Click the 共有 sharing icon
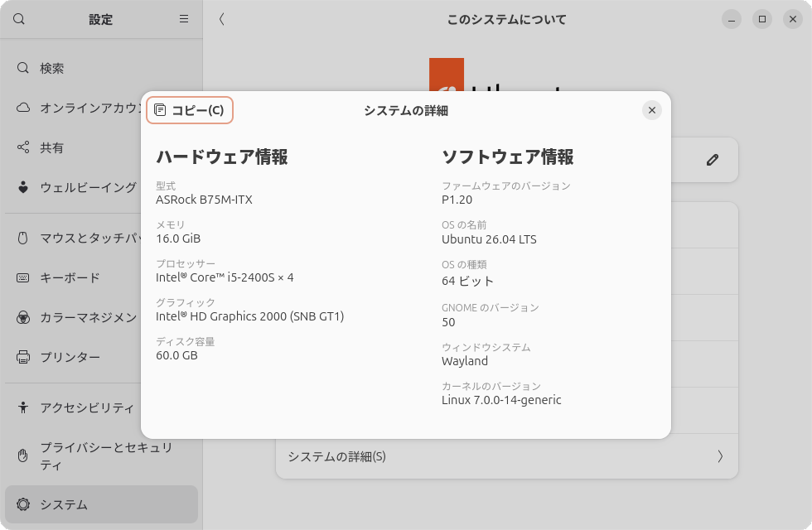This screenshot has width=812, height=530. pos(23,147)
